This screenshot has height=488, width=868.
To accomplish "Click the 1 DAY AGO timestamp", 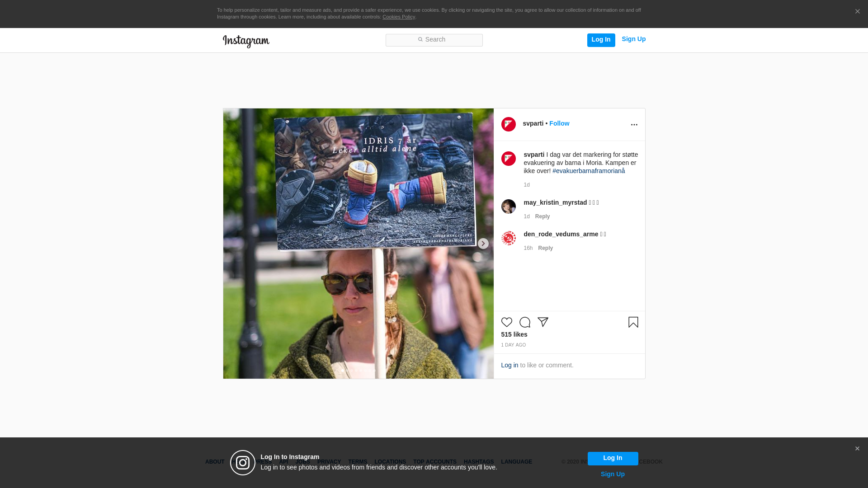I will point(513,345).
